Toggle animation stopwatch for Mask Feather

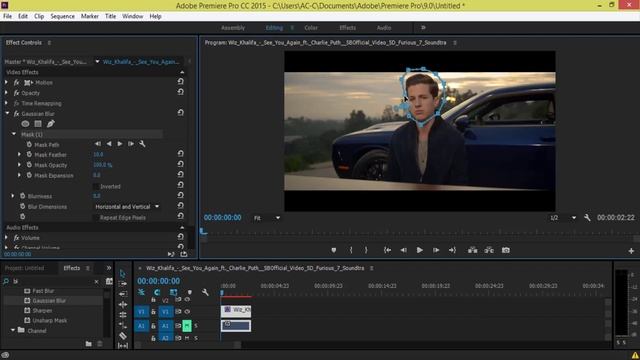(x=29, y=154)
